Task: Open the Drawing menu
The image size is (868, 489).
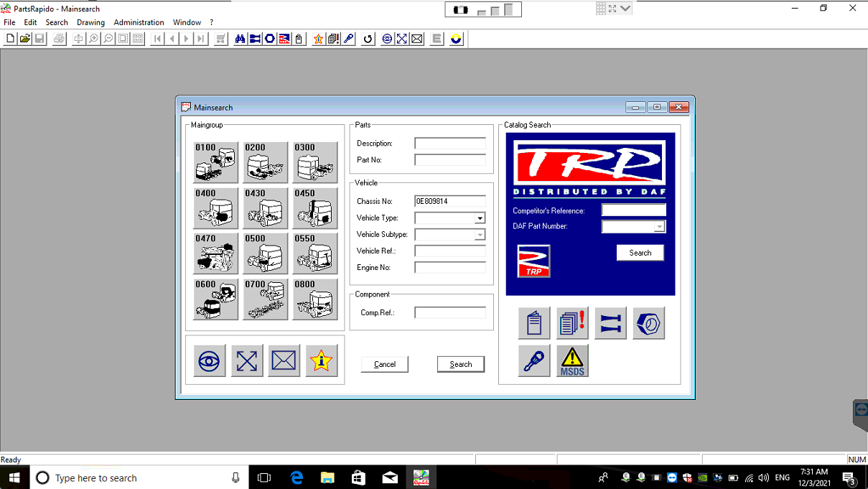Action: (x=90, y=22)
